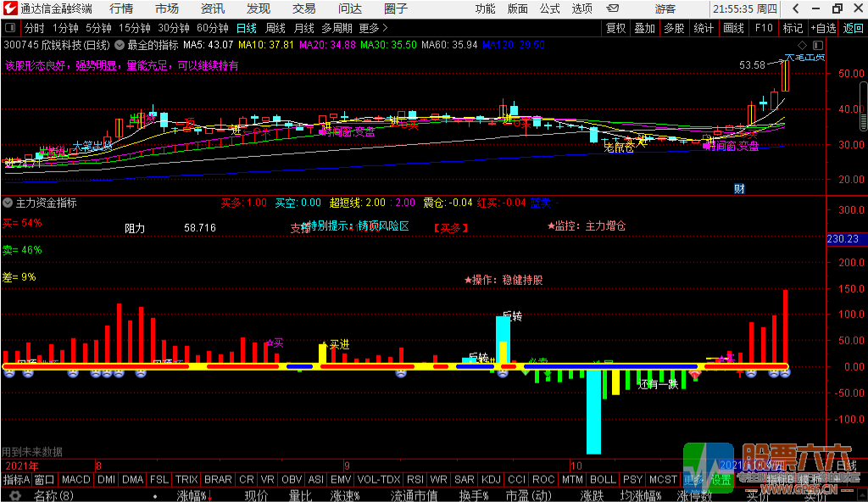
Task: Open the 公式 menu
Action: click(x=549, y=8)
